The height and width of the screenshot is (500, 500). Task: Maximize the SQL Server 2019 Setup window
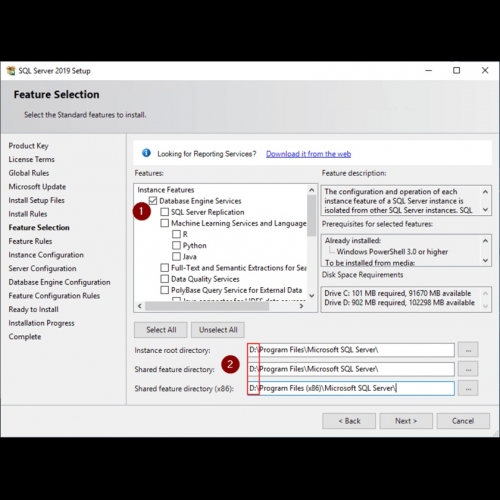(457, 71)
